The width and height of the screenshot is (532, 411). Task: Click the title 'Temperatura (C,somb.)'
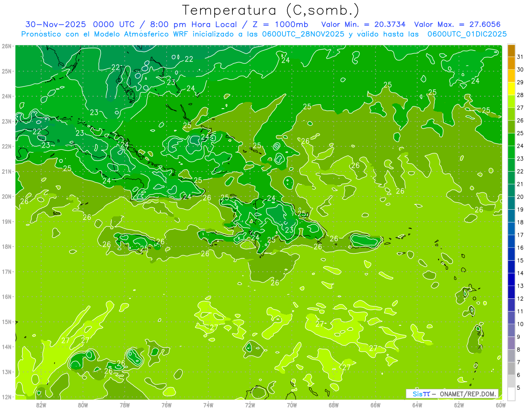tap(270, 10)
